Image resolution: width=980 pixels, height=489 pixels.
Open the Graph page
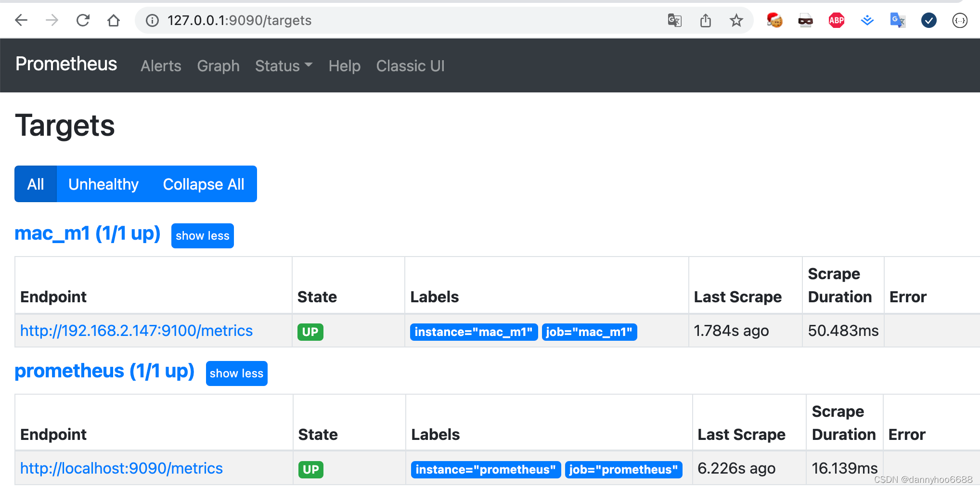coord(218,66)
